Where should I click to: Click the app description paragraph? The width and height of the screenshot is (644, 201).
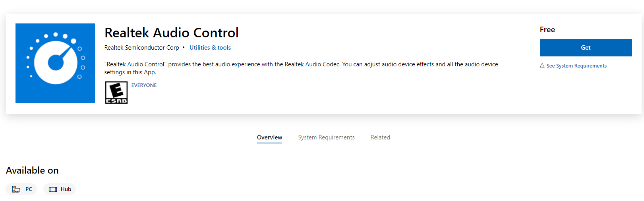(x=301, y=68)
